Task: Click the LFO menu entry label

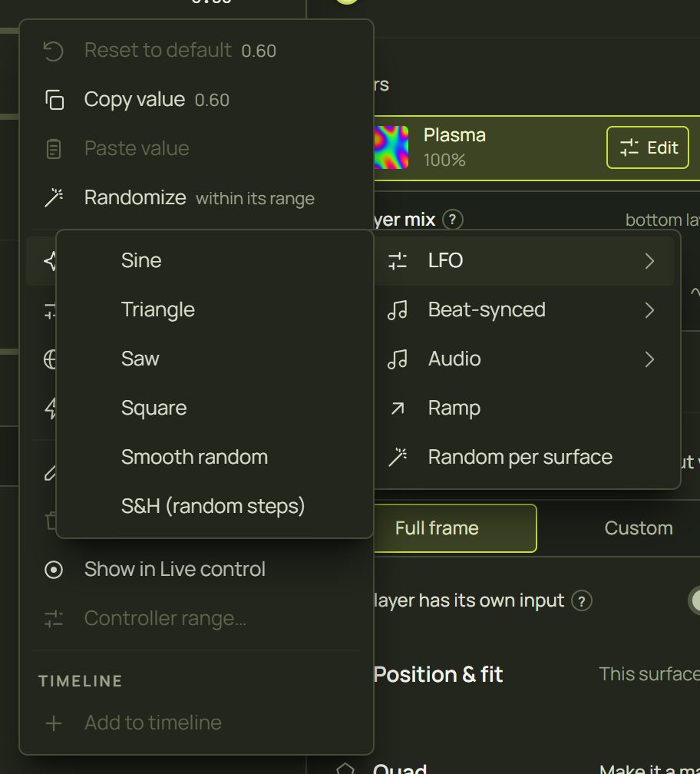Action: [445, 260]
